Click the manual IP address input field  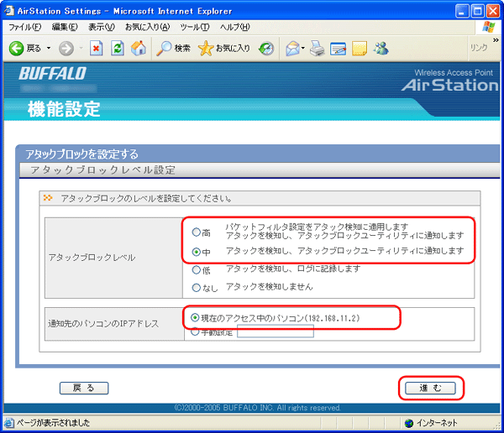(x=275, y=332)
